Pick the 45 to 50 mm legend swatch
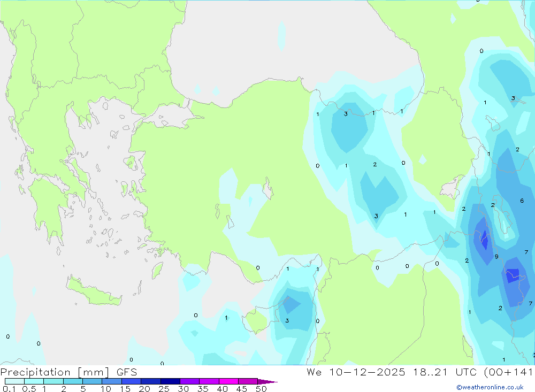Viewport: 535px width, 392px height. click(248, 381)
